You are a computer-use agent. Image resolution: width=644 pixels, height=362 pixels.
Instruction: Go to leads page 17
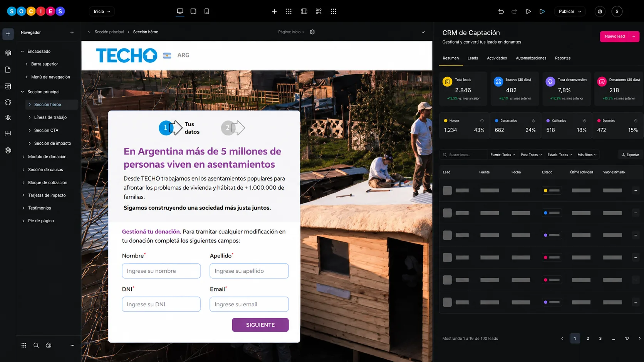pyautogui.click(x=627, y=339)
